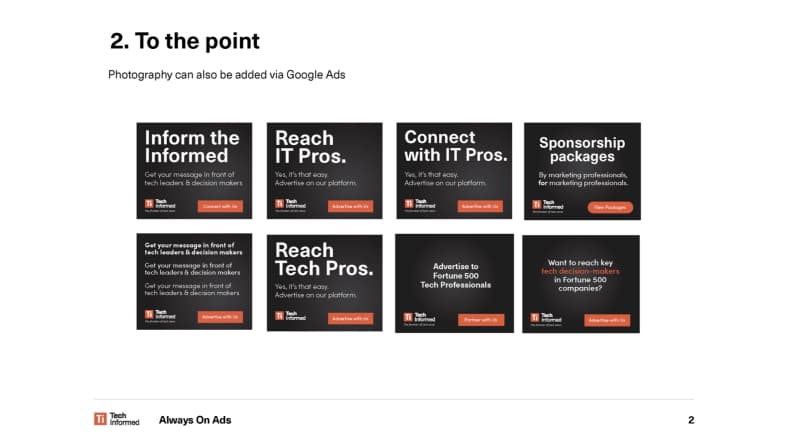This screenshot has width=785, height=436.
Task: Click the orange button in 'Want to reach key' ad
Action: pos(607,320)
